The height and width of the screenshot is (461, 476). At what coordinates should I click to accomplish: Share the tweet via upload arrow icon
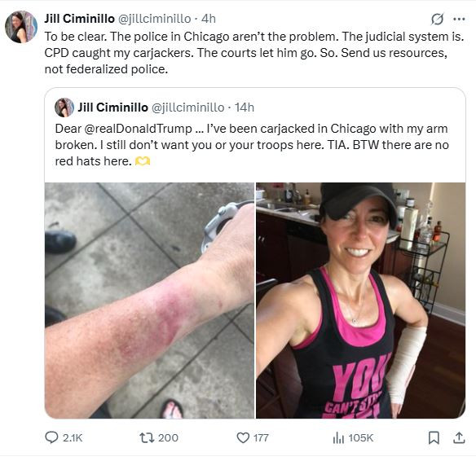click(x=459, y=437)
